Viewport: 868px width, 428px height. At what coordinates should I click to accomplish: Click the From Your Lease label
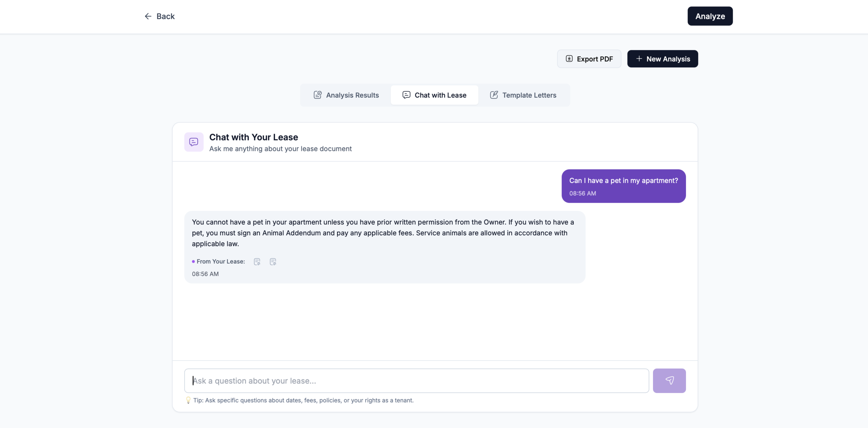point(220,261)
